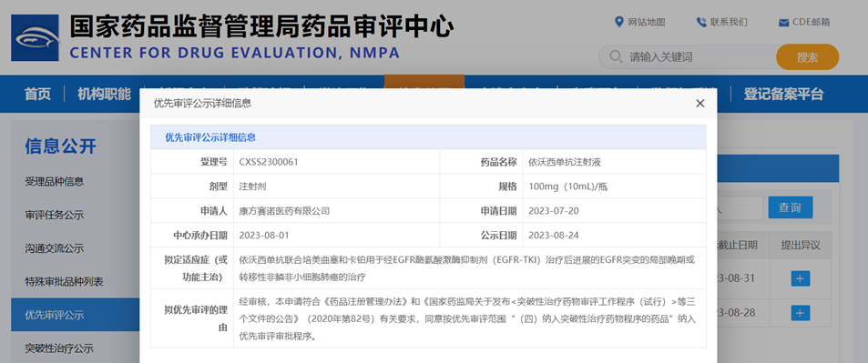Click 剂型 value 注射剂
Image resolution: width=868 pixels, height=363 pixels.
[x=253, y=187]
